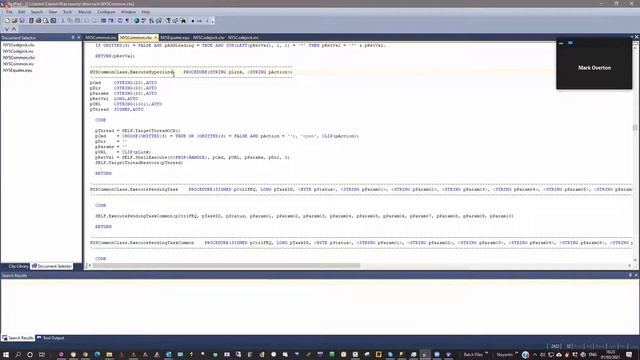Viewport: 640px width, 360px height.
Task: Open the Macros menu
Action: pos(84,12)
